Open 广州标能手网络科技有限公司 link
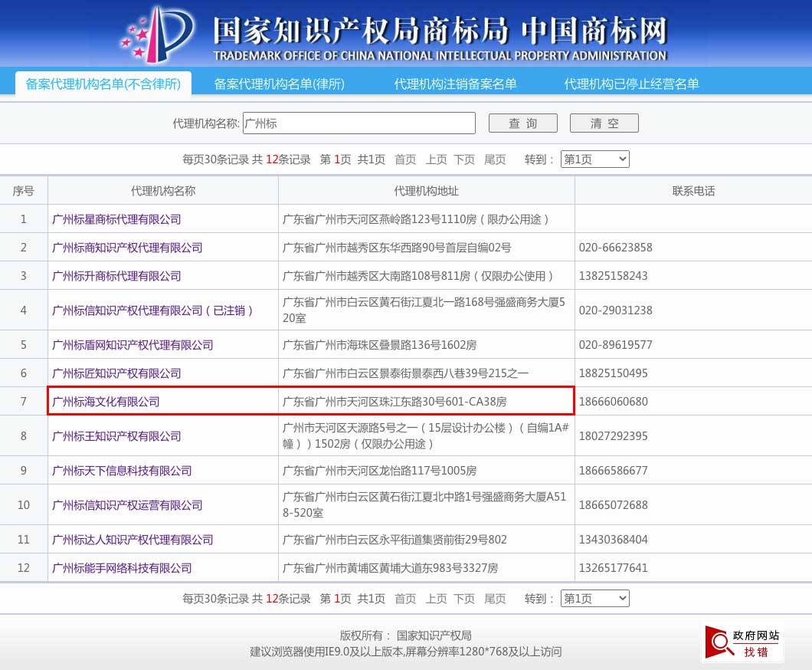The height and width of the screenshot is (670, 812). 122,568
